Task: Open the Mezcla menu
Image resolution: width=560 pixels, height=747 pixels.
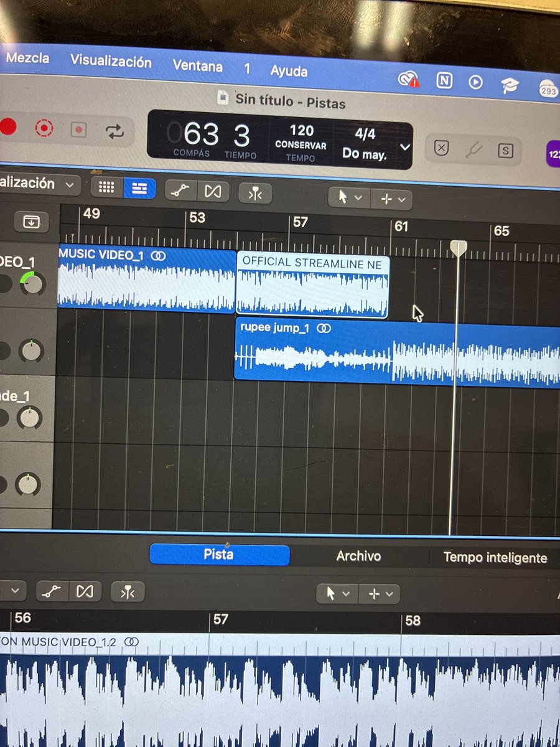Action: tap(27, 59)
